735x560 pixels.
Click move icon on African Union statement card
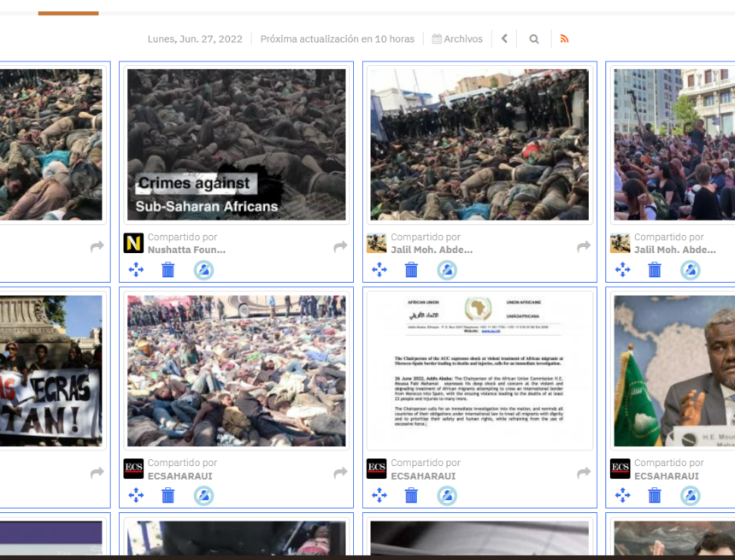coord(379,495)
